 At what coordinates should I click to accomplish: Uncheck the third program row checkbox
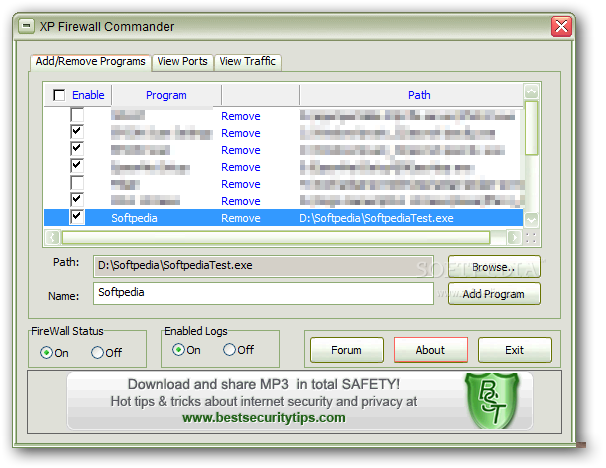click(77, 149)
